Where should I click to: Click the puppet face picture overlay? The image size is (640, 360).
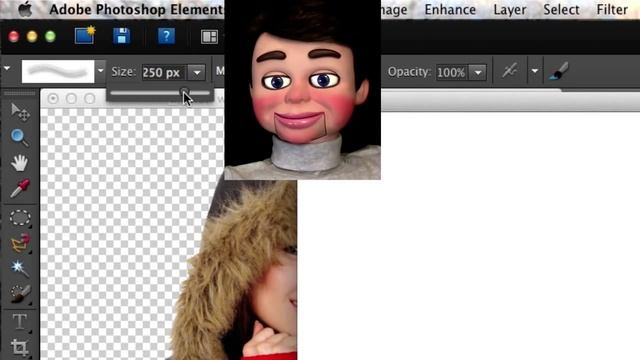click(302, 90)
